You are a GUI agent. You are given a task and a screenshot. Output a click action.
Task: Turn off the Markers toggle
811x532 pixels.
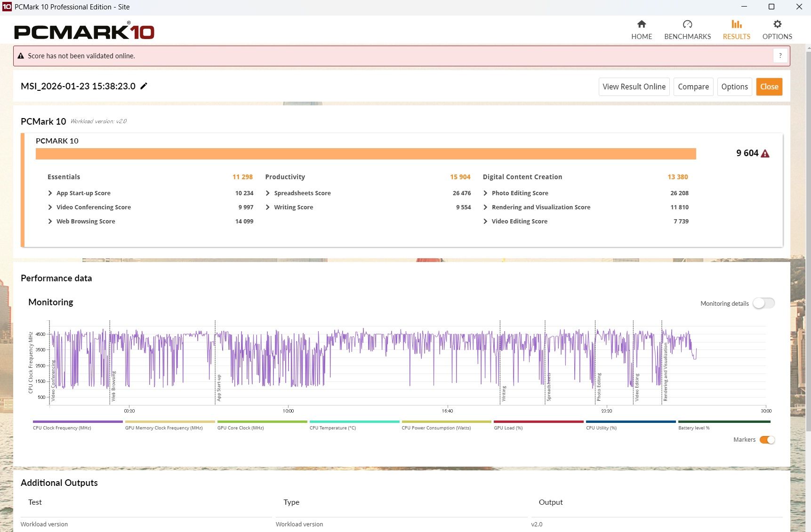(x=767, y=440)
